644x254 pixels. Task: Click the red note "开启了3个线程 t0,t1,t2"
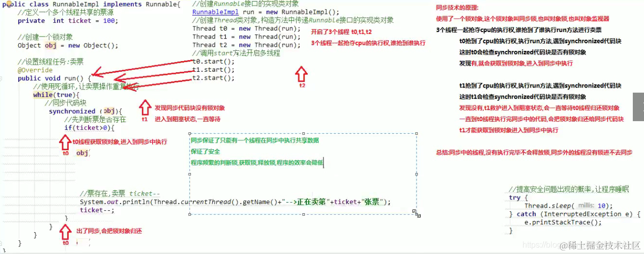click(341, 32)
